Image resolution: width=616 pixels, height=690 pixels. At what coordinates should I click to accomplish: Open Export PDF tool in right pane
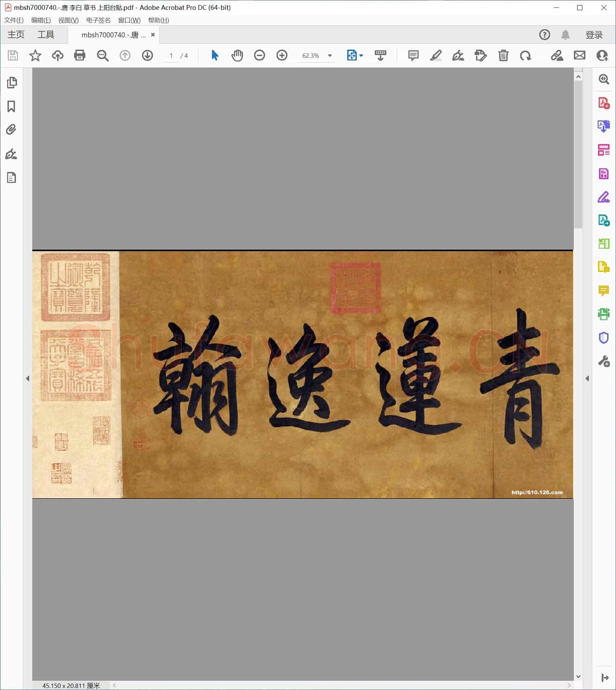604,126
